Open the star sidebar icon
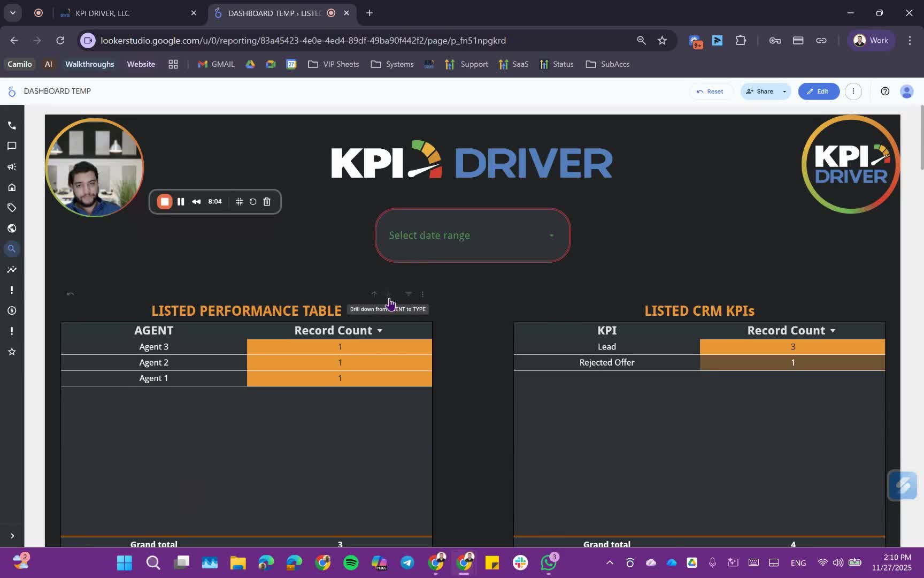 point(12,352)
